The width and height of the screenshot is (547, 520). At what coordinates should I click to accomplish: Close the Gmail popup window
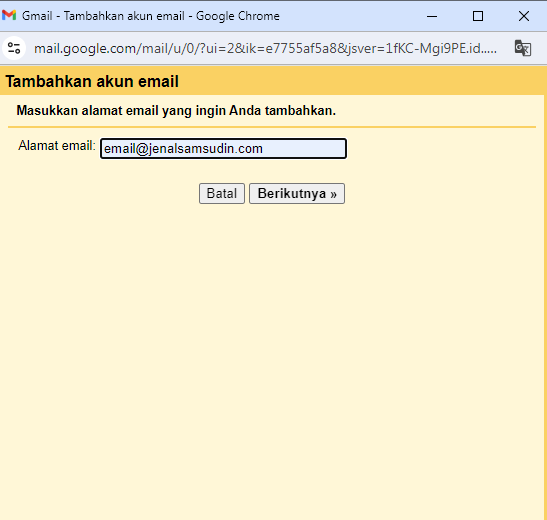pyautogui.click(x=524, y=16)
